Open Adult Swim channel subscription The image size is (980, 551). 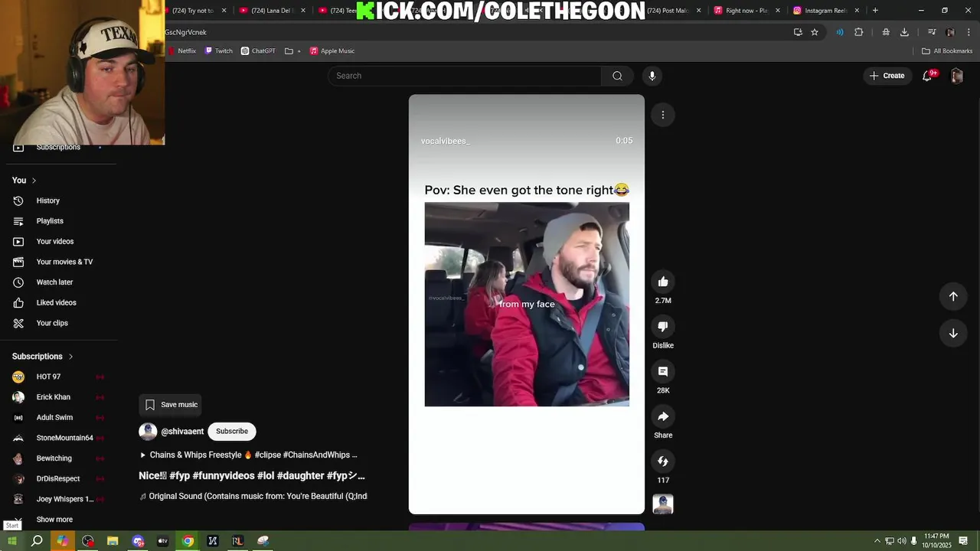click(x=54, y=418)
